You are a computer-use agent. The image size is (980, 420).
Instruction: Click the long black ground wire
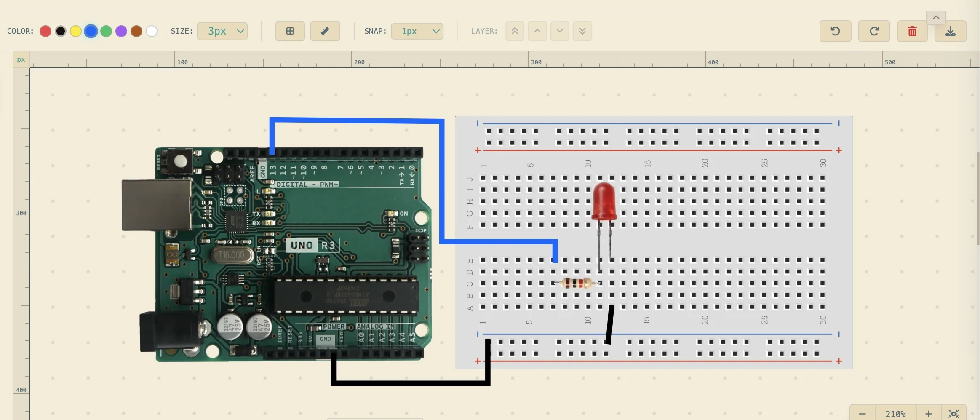click(411, 383)
